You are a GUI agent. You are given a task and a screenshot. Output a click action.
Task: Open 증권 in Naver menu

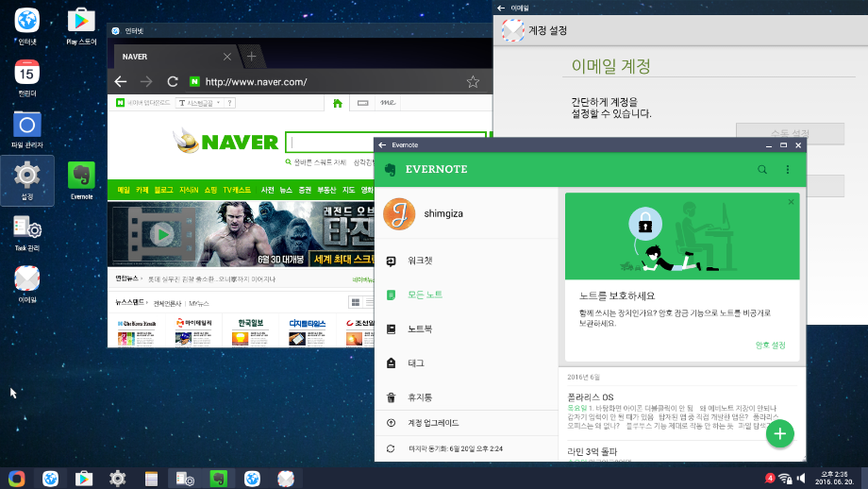pos(305,190)
